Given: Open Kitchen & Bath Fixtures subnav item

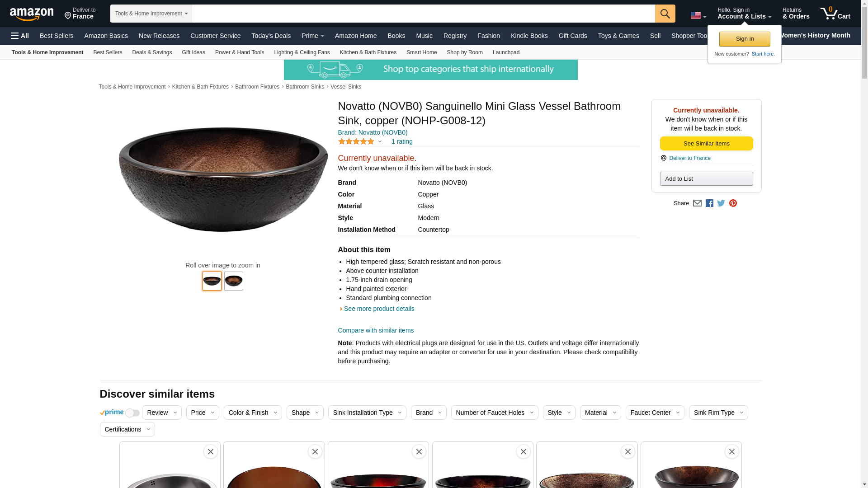Looking at the screenshot, I should tap(368, 52).
